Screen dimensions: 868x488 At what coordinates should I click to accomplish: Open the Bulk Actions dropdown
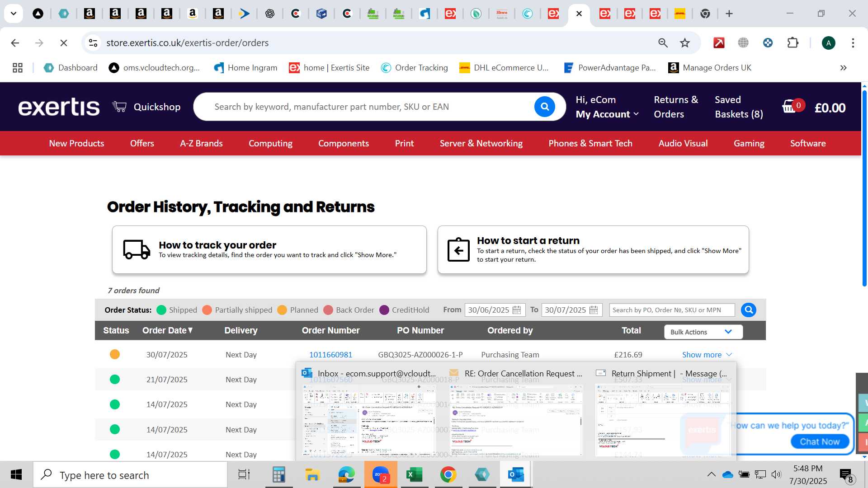703,332
